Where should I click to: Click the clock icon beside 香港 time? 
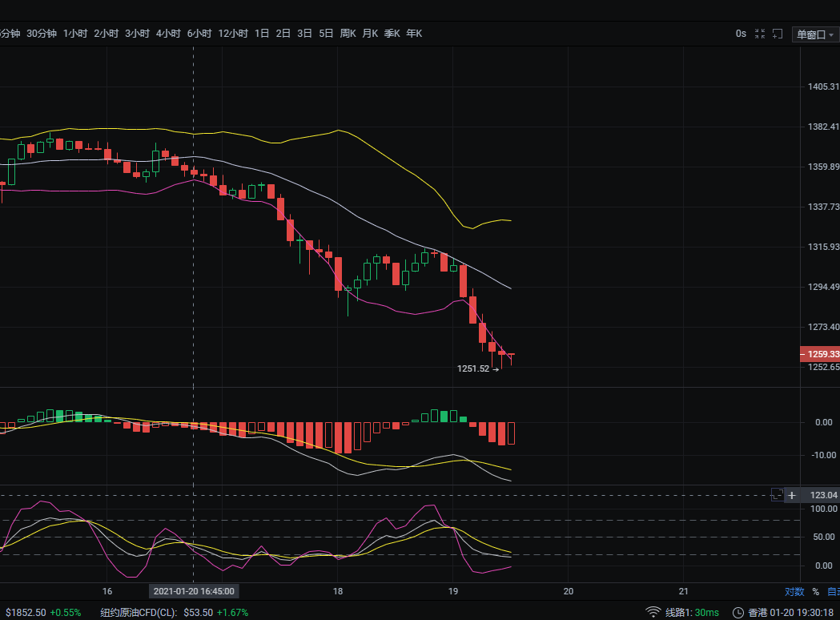[738, 612]
